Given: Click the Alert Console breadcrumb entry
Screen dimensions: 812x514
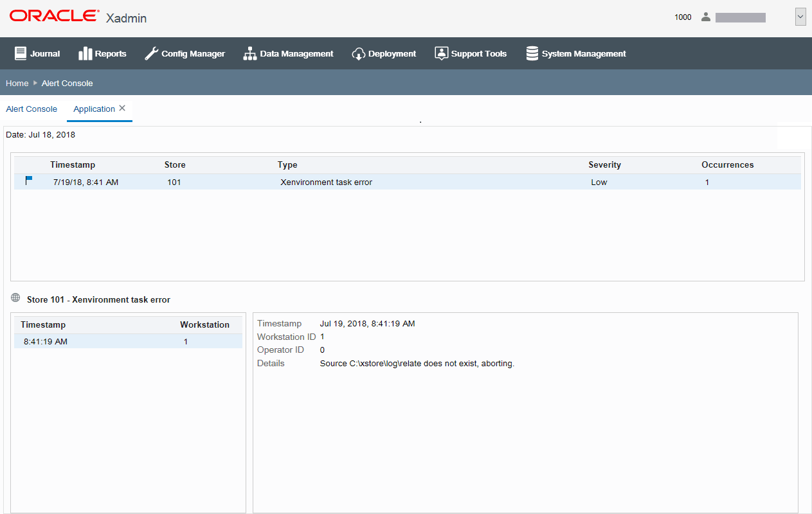Looking at the screenshot, I should (67, 83).
